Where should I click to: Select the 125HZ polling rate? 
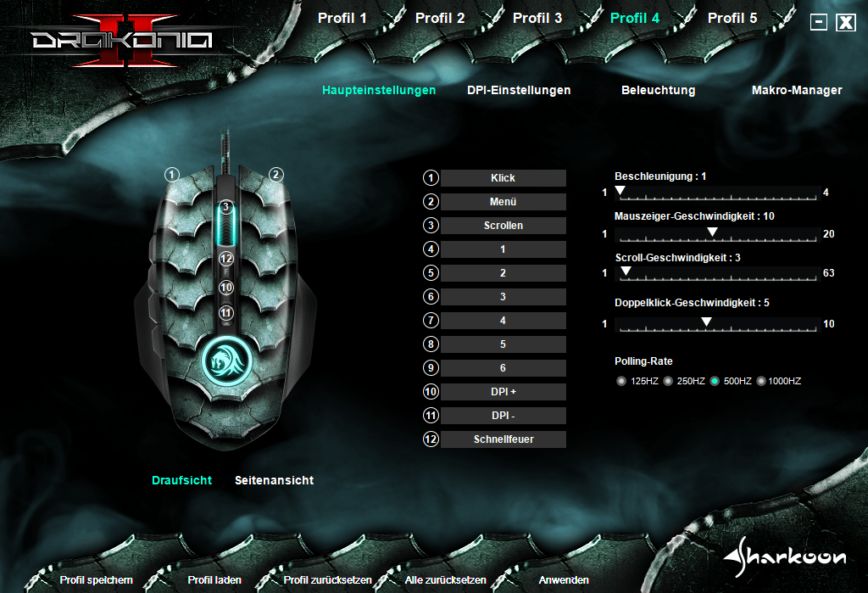coord(621,382)
